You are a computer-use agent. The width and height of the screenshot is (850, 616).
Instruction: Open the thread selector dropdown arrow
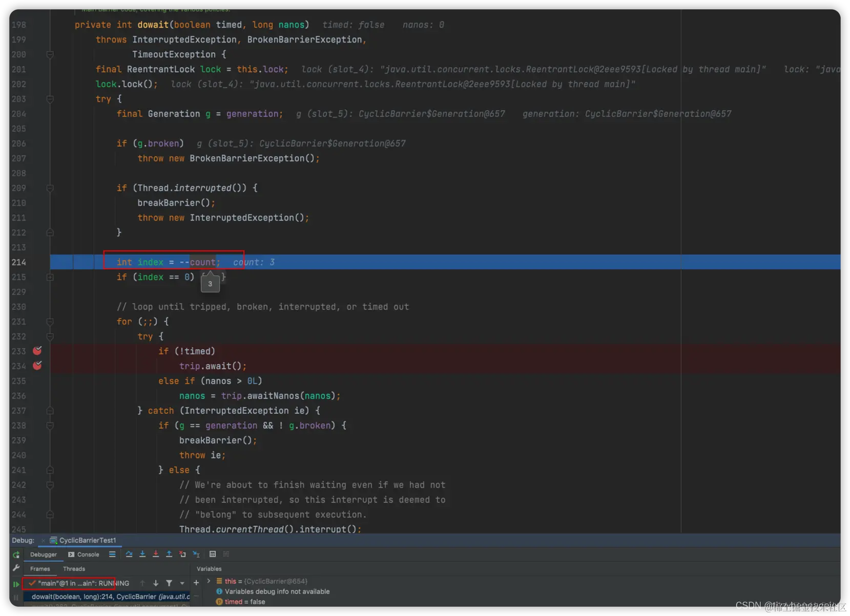point(182,583)
